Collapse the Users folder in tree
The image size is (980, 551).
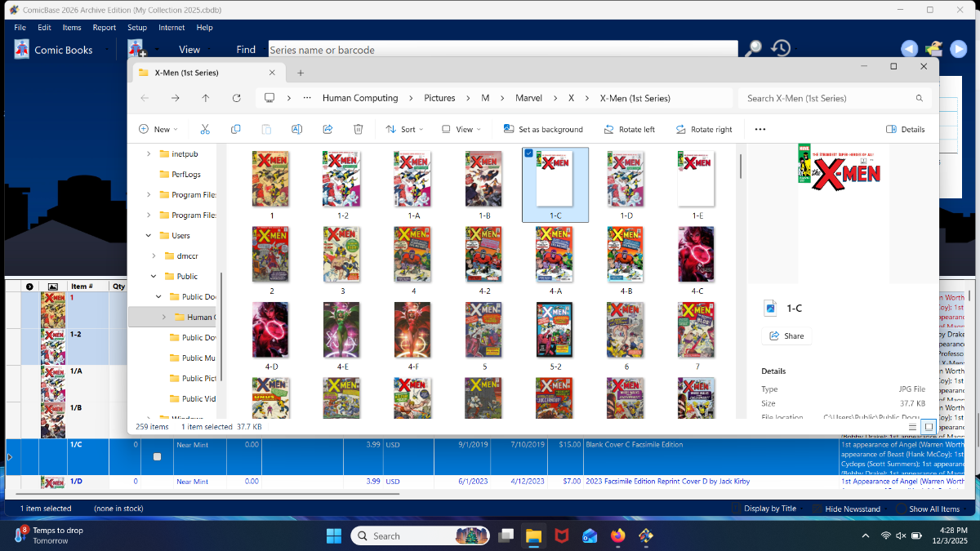(149, 235)
